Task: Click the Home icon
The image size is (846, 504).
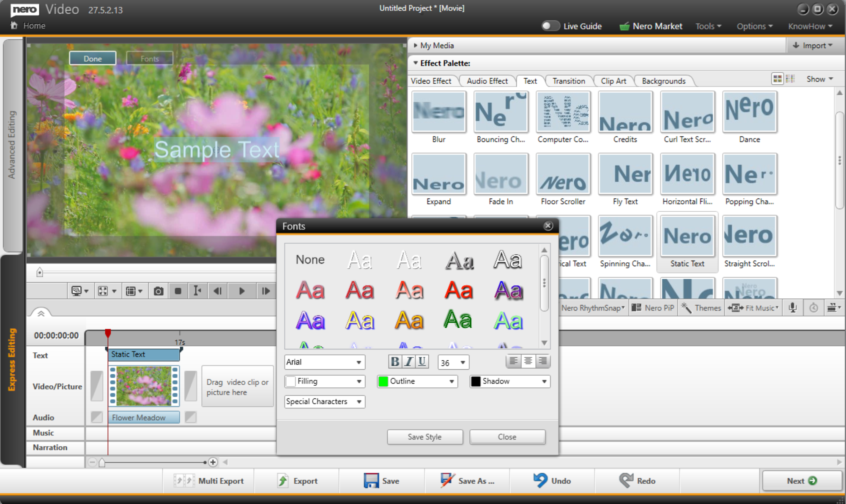Action: click(14, 25)
